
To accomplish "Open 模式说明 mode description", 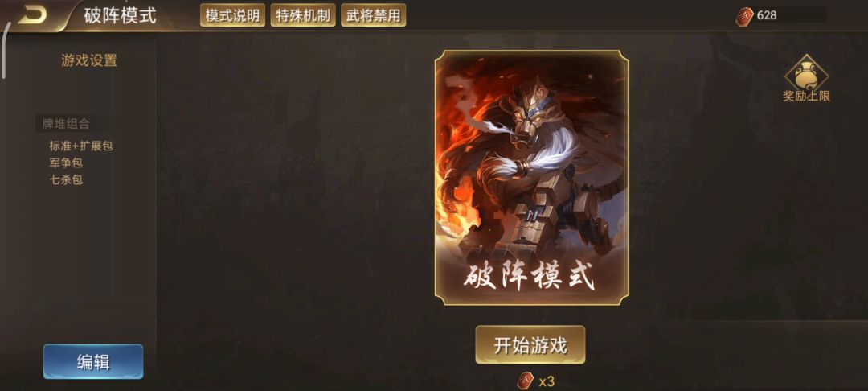I will pos(232,15).
